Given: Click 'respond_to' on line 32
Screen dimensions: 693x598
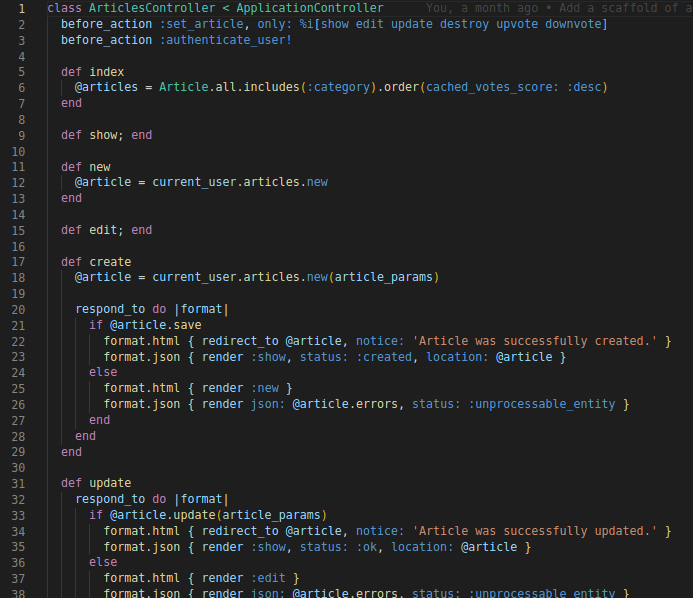Looking at the screenshot, I should click(x=110, y=499).
